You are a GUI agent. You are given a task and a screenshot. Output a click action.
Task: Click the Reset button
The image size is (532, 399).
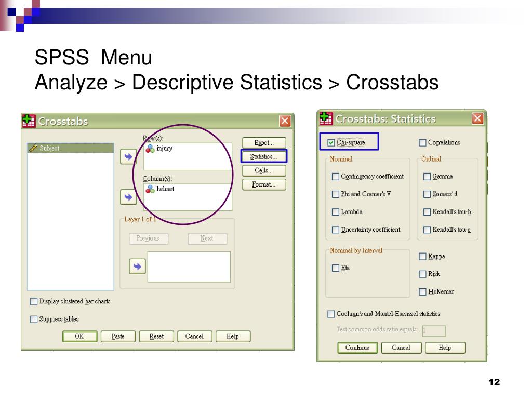tap(156, 336)
